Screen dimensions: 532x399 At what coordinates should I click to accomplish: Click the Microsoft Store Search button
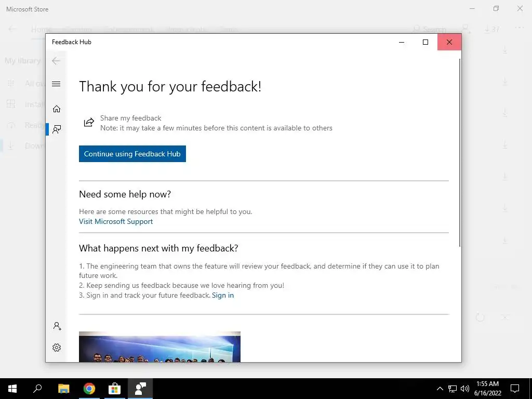[430, 30]
